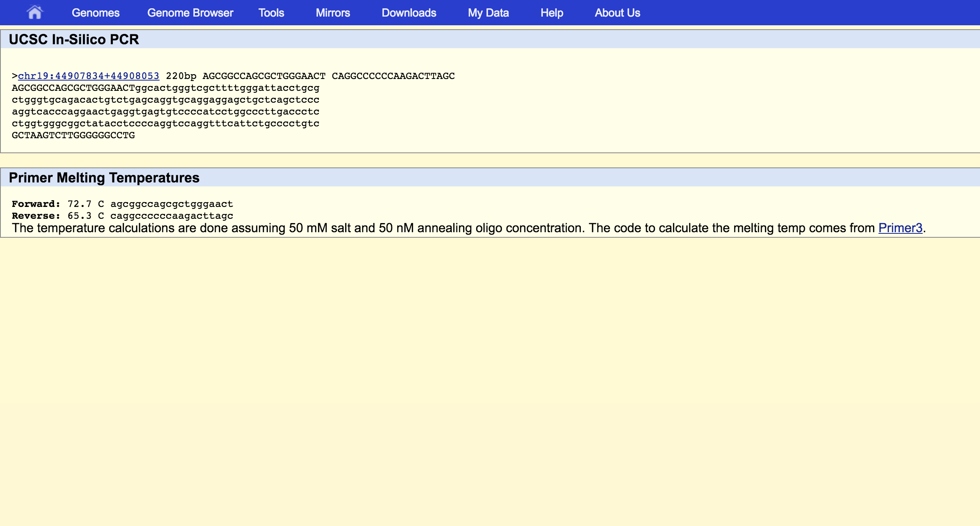Open the Help menu
Viewport: 980px width, 526px height.
pos(552,13)
